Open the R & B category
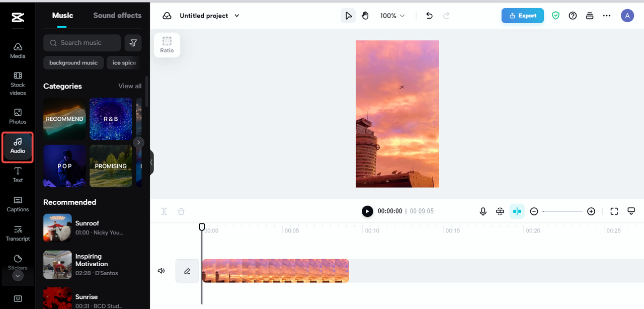The width and height of the screenshot is (644, 309). (111, 119)
